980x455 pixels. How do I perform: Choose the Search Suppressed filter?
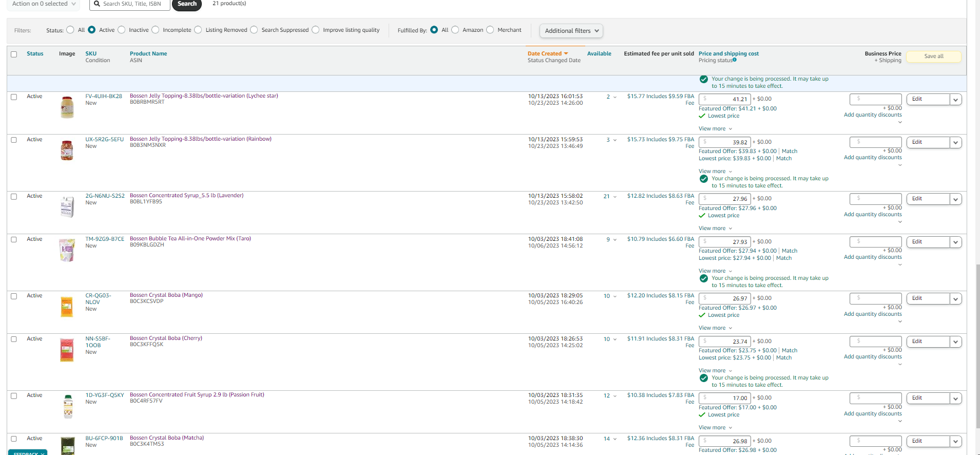tap(254, 30)
